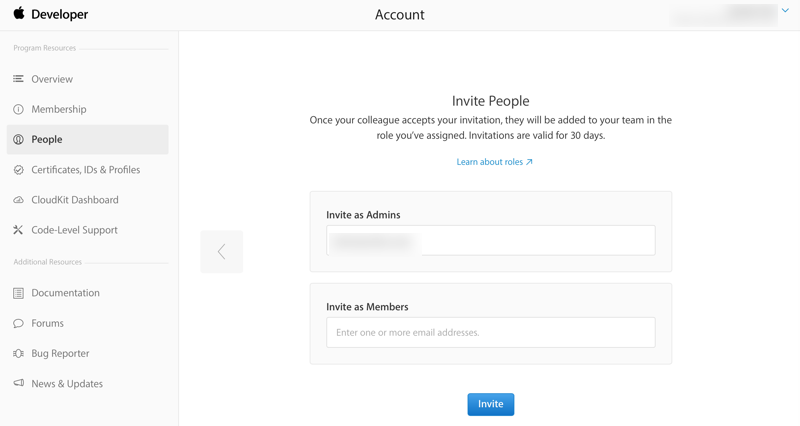Click the News & Updates megaphone icon
The width and height of the screenshot is (800, 426).
18,383
